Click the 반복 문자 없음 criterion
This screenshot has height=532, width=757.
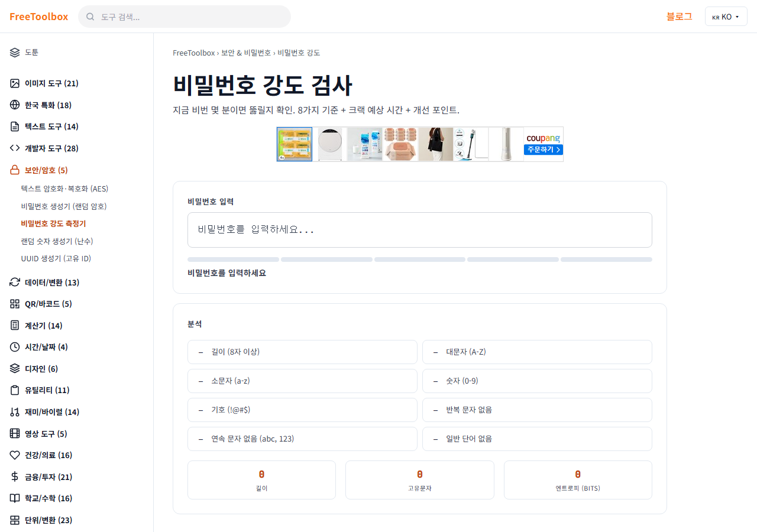537,410
